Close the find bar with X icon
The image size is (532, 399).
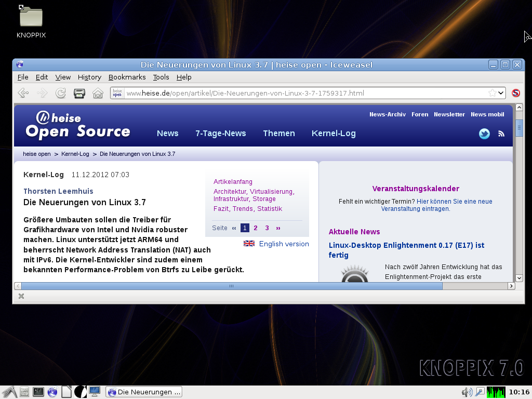(21, 296)
